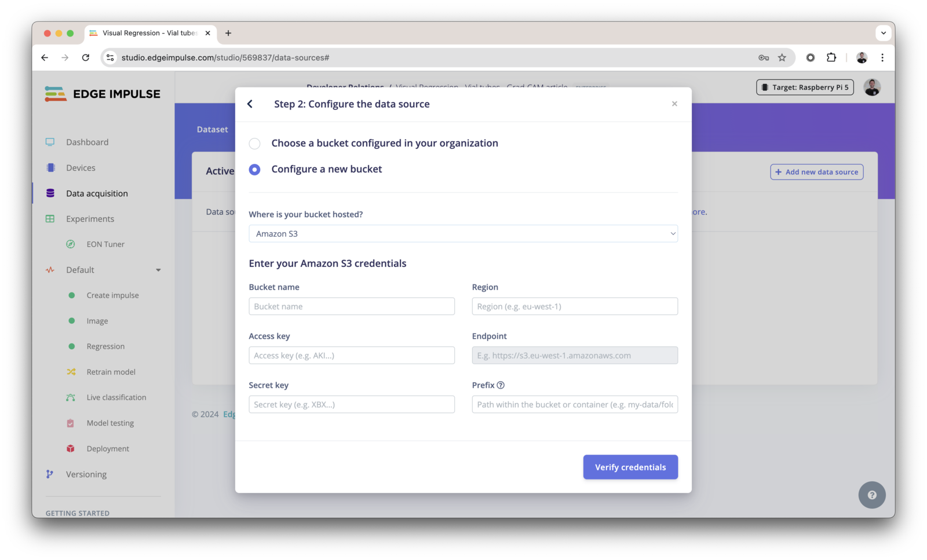Click the Target: Raspberry Pi 5 button
927x560 pixels.
[x=805, y=87]
